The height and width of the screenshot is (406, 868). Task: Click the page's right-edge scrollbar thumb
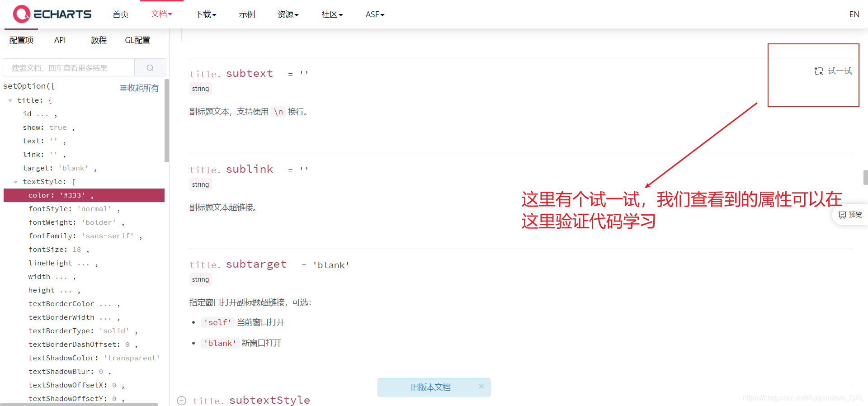tap(865, 177)
